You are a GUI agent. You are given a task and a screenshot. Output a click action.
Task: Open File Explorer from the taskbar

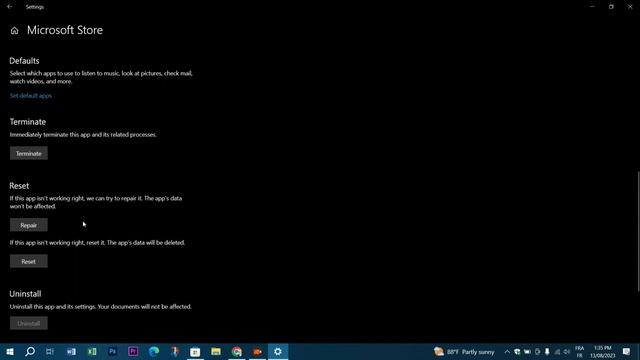[216, 351]
